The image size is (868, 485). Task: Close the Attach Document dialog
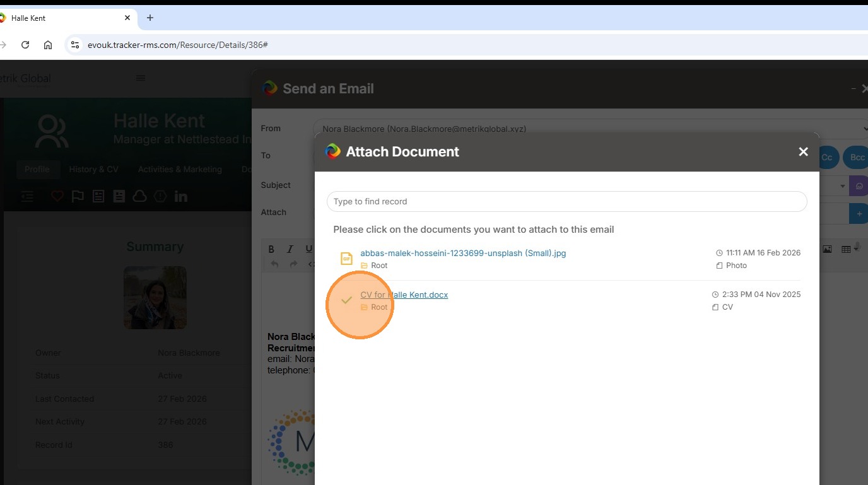coord(803,151)
